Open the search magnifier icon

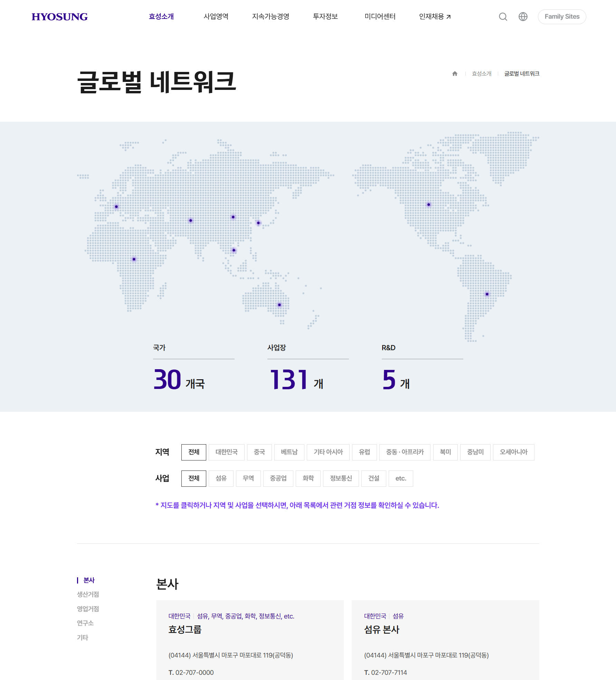pyautogui.click(x=503, y=17)
